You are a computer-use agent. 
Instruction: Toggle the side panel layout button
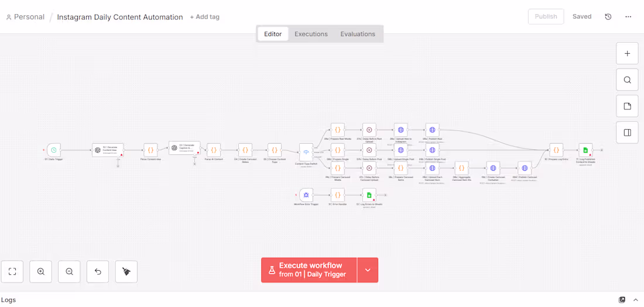627,133
